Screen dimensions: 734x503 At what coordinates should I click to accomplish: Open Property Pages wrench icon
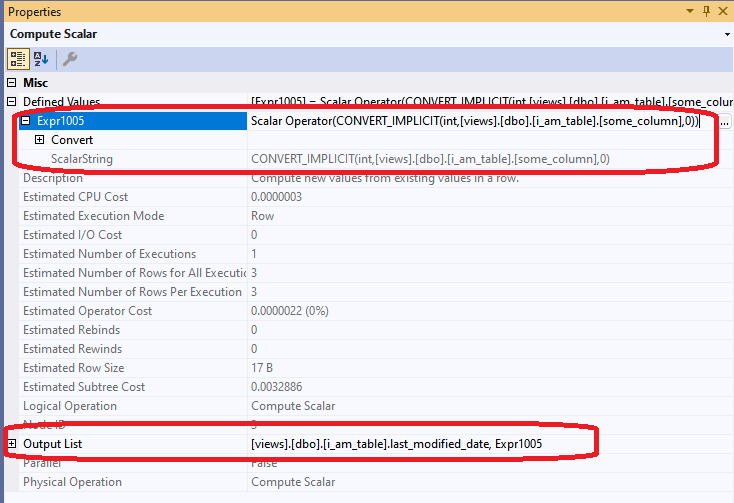(69, 59)
